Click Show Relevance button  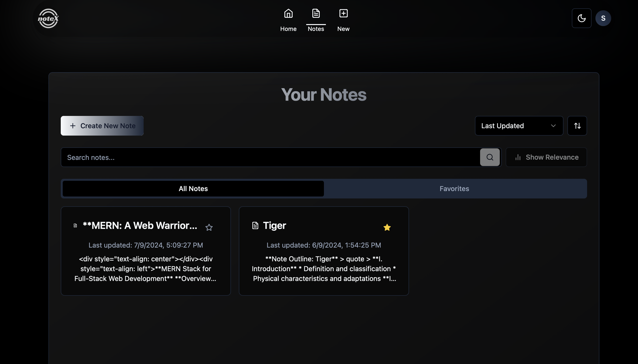[546, 157]
